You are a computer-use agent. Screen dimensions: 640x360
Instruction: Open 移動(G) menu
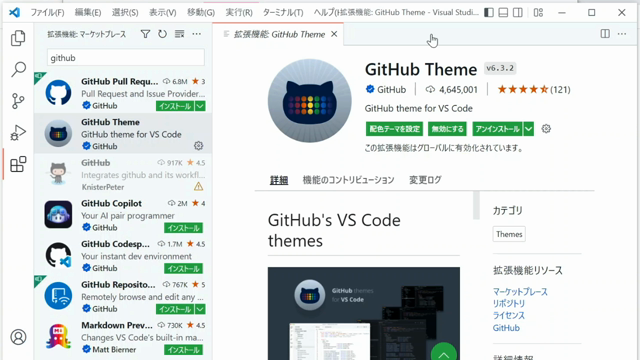tap(201, 13)
